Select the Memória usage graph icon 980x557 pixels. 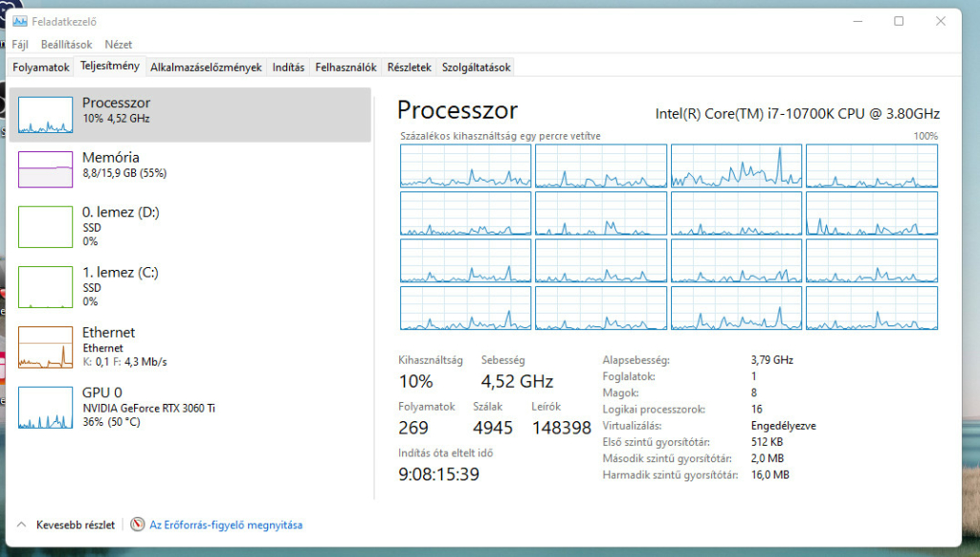pos(45,168)
